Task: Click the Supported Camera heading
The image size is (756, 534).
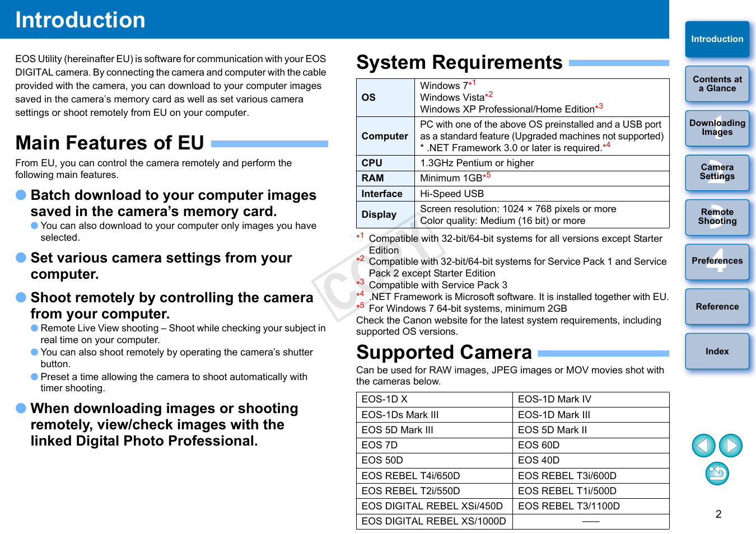Action: click(x=444, y=352)
